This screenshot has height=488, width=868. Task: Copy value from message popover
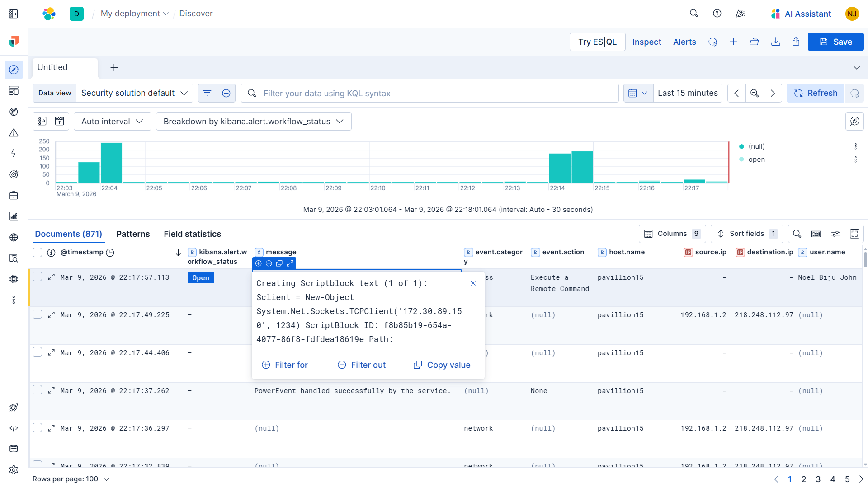442,365
